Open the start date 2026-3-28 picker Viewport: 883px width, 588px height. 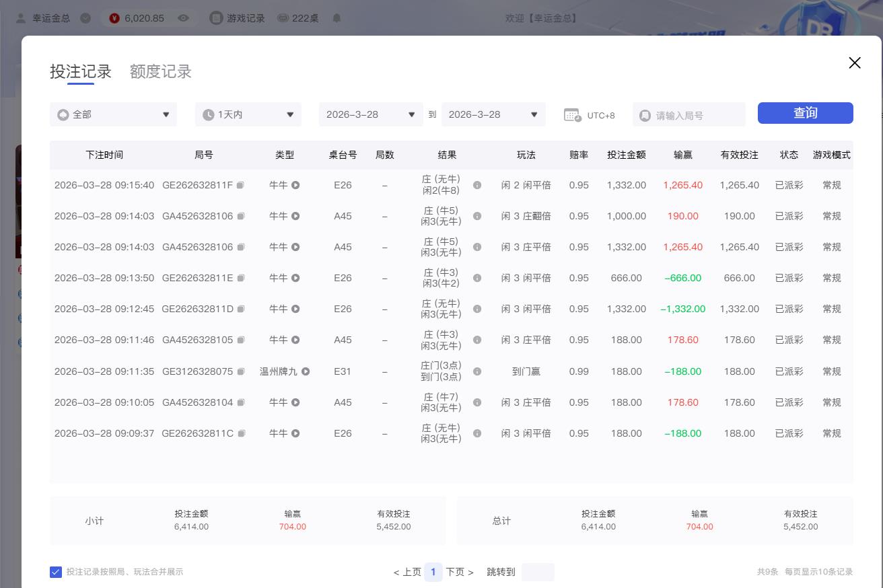coord(370,114)
